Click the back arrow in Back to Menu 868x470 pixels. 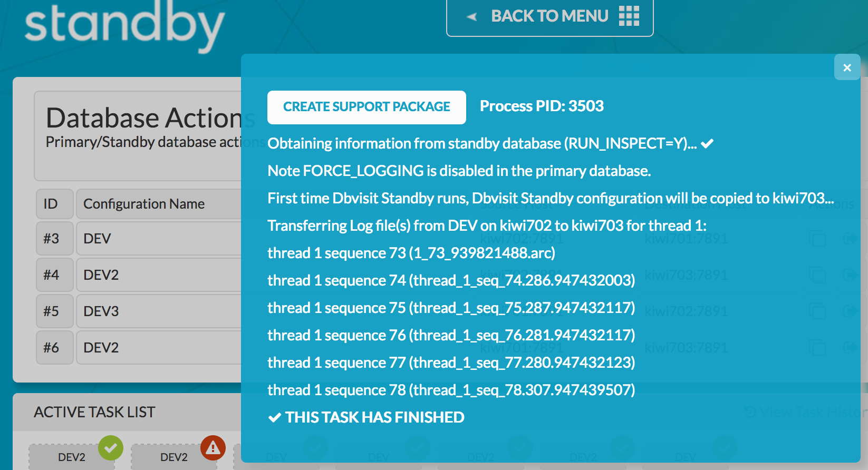click(x=472, y=17)
